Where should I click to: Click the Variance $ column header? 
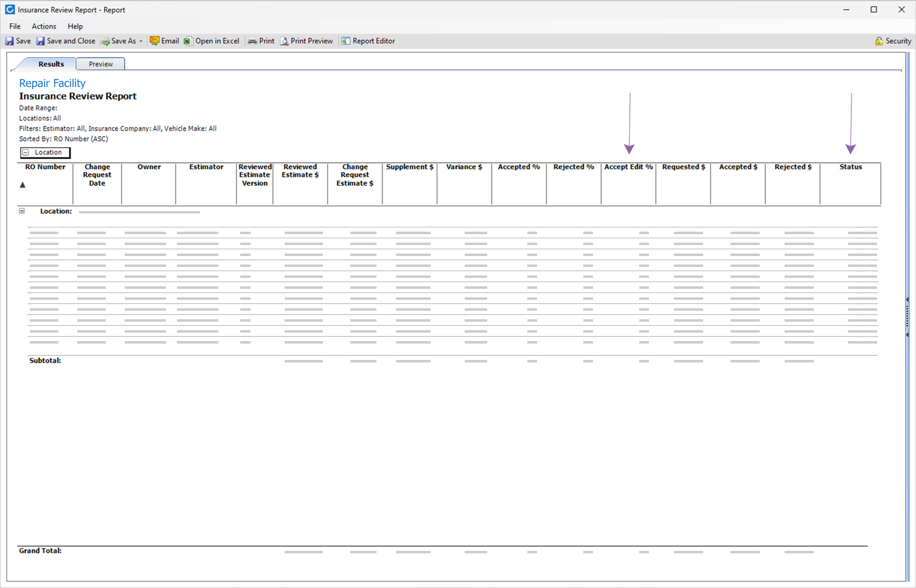(464, 167)
